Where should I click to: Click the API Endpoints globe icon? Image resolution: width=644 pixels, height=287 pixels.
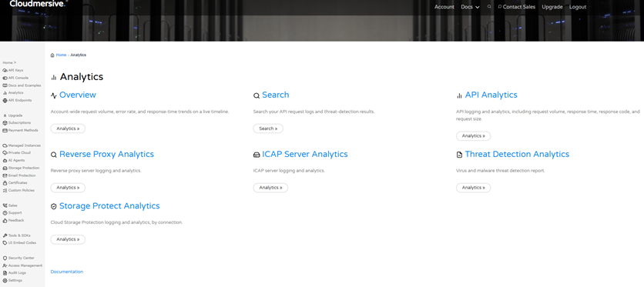click(5, 101)
